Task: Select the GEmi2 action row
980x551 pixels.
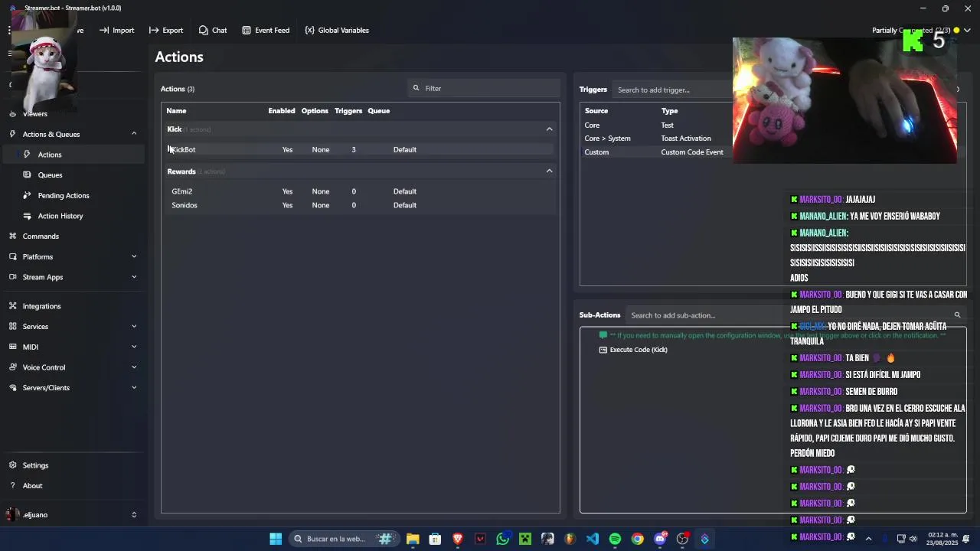Action: [360, 191]
